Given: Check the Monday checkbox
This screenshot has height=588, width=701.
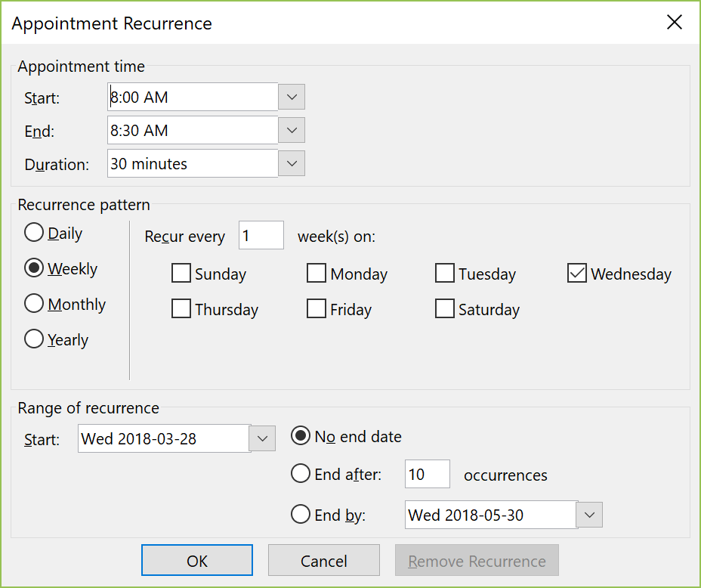Looking at the screenshot, I should [x=316, y=274].
